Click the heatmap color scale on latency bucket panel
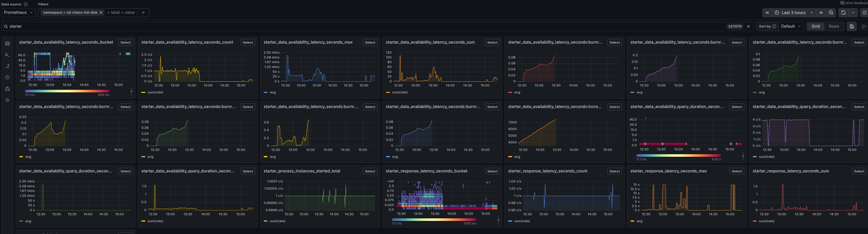 click(x=67, y=91)
